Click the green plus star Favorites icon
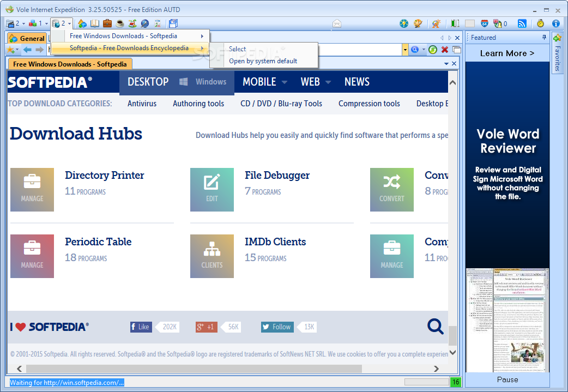The height and width of the screenshot is (392, 568). point(557,38)
